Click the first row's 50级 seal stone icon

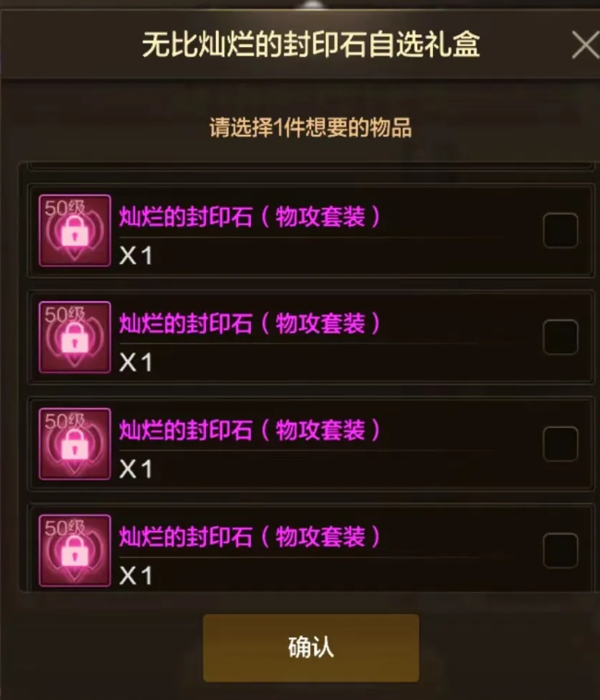pos(75,230)
